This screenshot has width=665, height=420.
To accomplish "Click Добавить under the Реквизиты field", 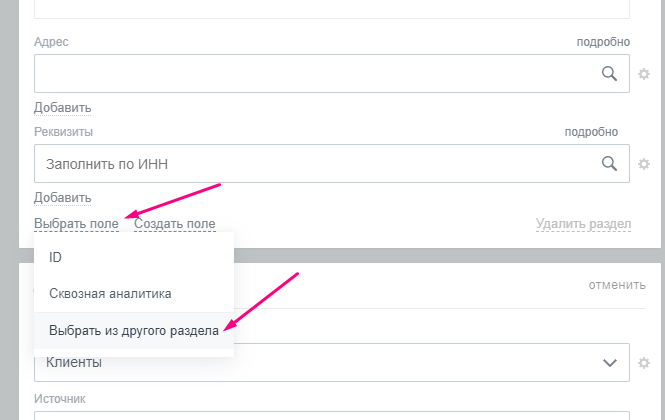I will [62, 198].
